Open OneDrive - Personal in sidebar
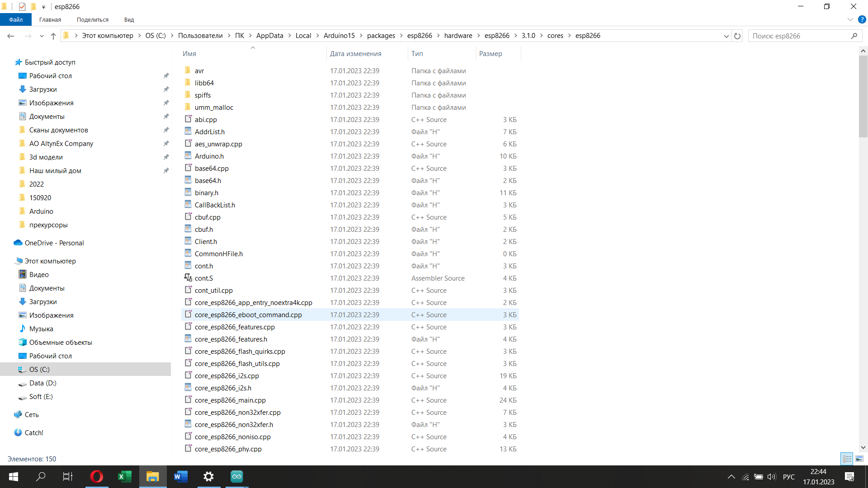The image size is (868, 488). pos(54,243)
